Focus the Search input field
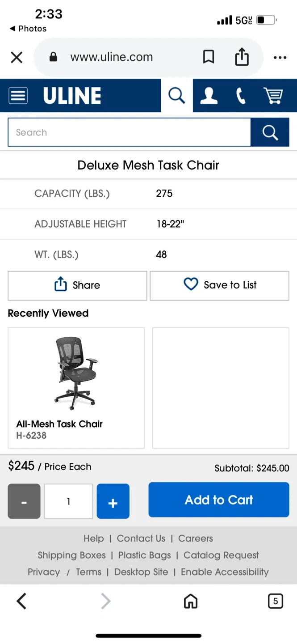This screenshot has height=644, width=297. click(129, 132)
